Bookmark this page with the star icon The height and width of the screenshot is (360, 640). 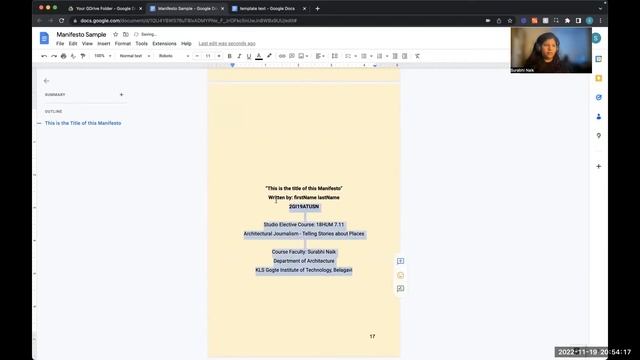(x=510, y=20)
